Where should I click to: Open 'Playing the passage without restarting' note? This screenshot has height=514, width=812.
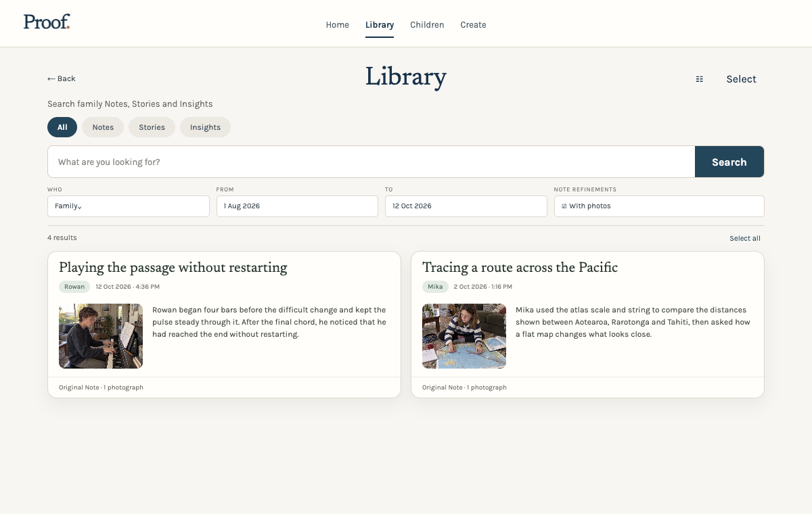pos(173,268)
